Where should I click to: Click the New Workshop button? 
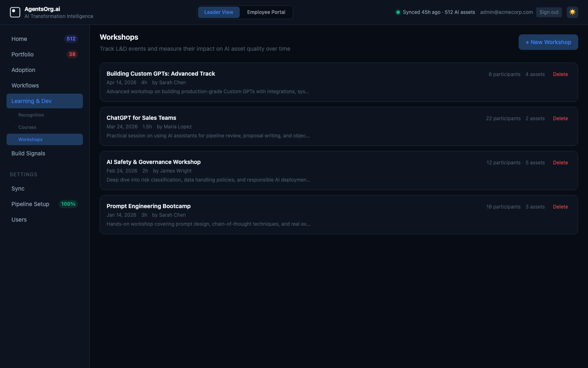548,42
